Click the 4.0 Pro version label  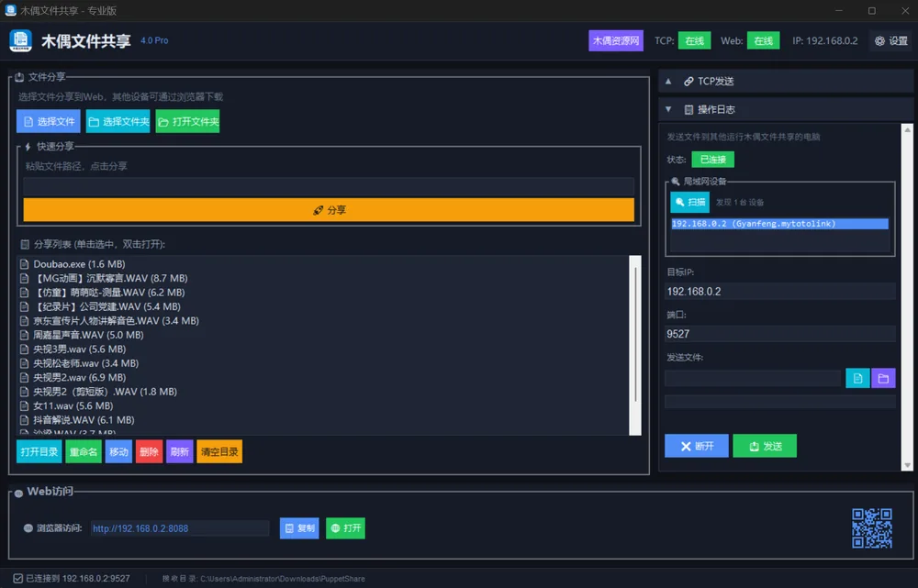[x=154, y=40]
